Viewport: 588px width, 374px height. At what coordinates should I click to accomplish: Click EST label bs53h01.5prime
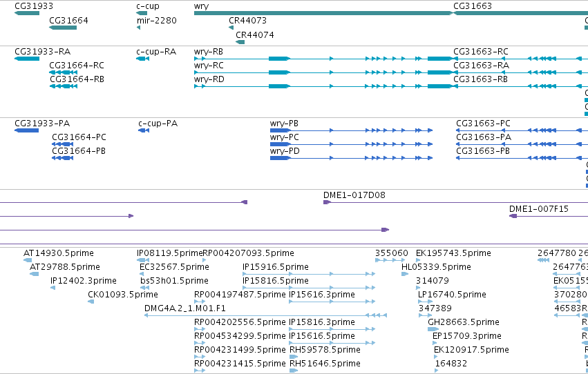pos(174,281)
